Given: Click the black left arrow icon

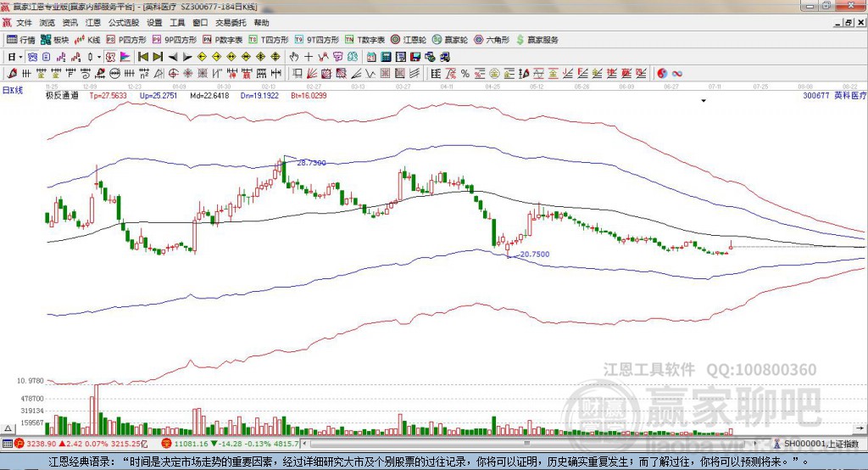Looking at the screenshot, I should [173, 57].
